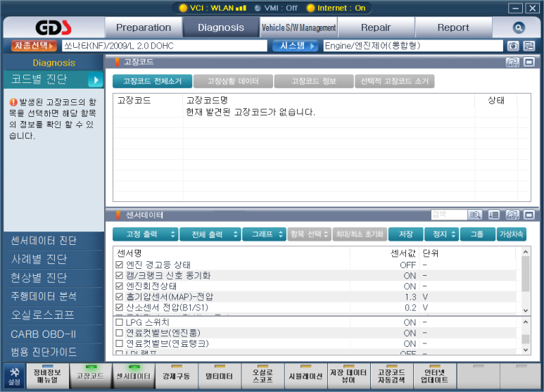Screen dimensions: 544x392
Task: Open 멀티미터 bottom toolbar item
Action: coord(220,376)
